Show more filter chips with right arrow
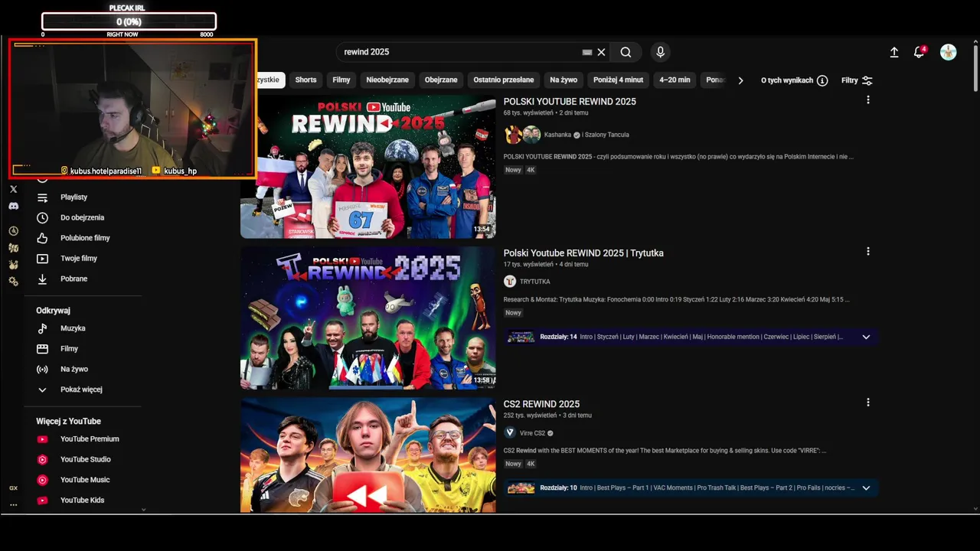This screenshot has width=980, height=551. pos(740,80)
